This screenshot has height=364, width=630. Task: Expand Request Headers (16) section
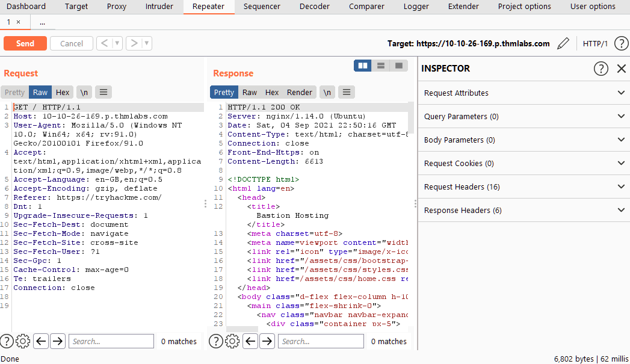[523, 187]
